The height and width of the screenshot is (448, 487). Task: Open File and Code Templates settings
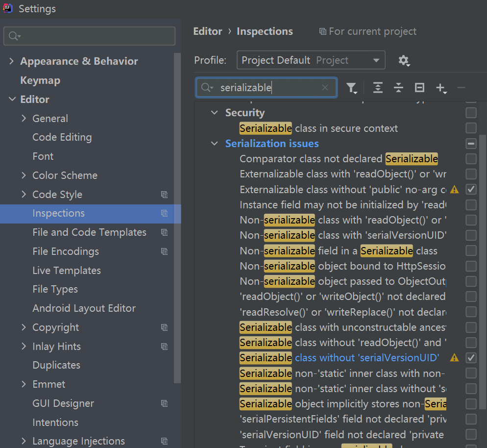pos(89,232)
